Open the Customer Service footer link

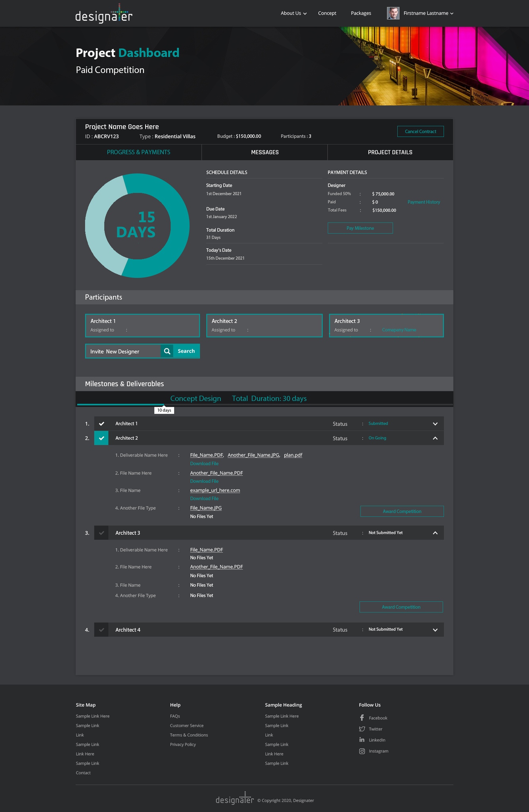tap(187, 726)
